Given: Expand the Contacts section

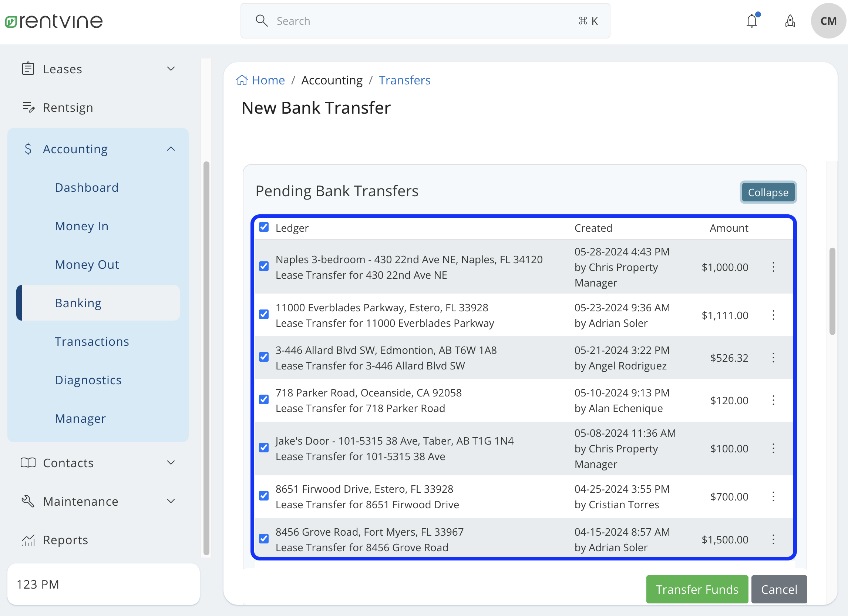Looking at the screenshot, I should point(171,462).
